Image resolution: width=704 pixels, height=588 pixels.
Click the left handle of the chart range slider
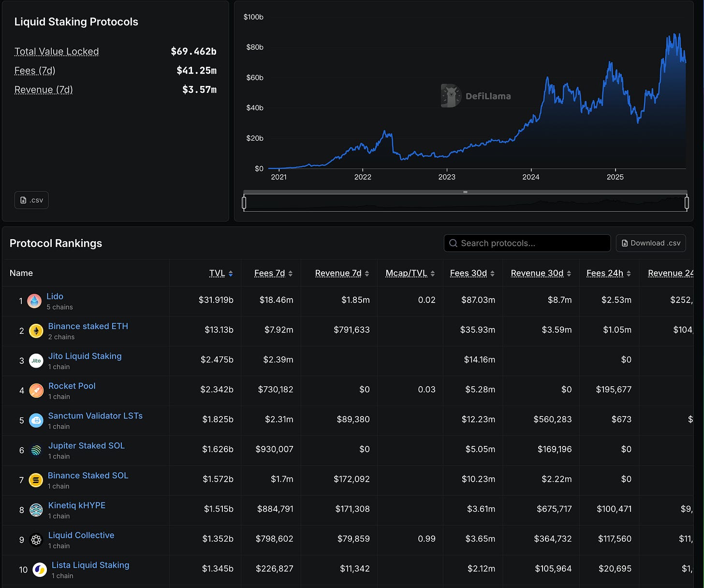tap(244, 203)
